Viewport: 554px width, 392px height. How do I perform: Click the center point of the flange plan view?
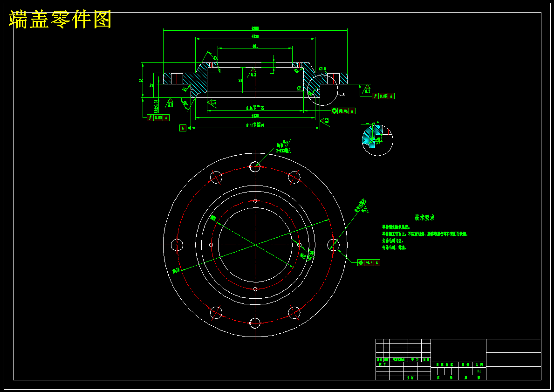pyautogui.click(x=255, y=245)
